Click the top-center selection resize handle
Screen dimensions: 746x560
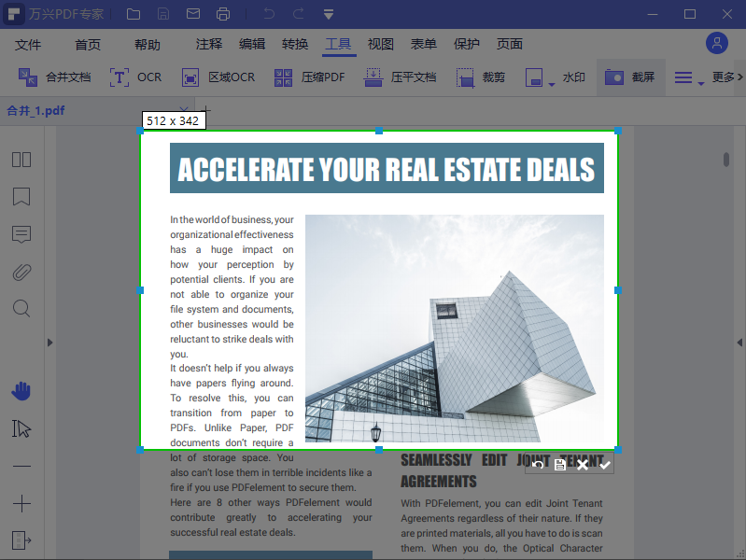coord(379,131)
